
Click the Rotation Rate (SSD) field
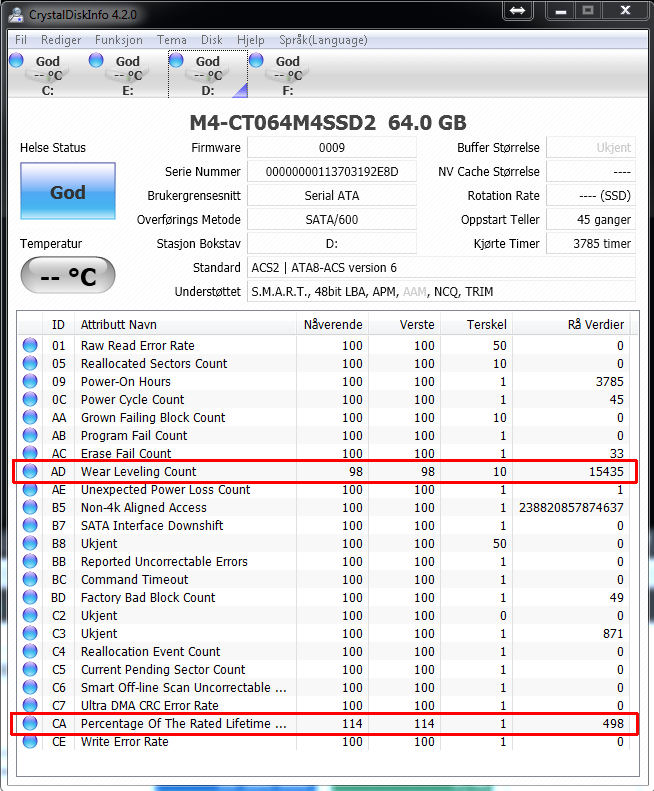(591, 196)
